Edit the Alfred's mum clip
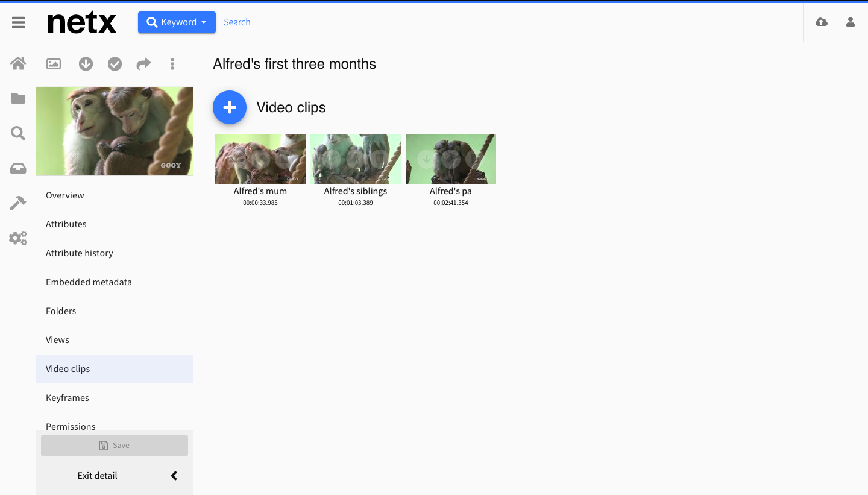This screenshot has height=495, width=868. click(x=260, y=159)
